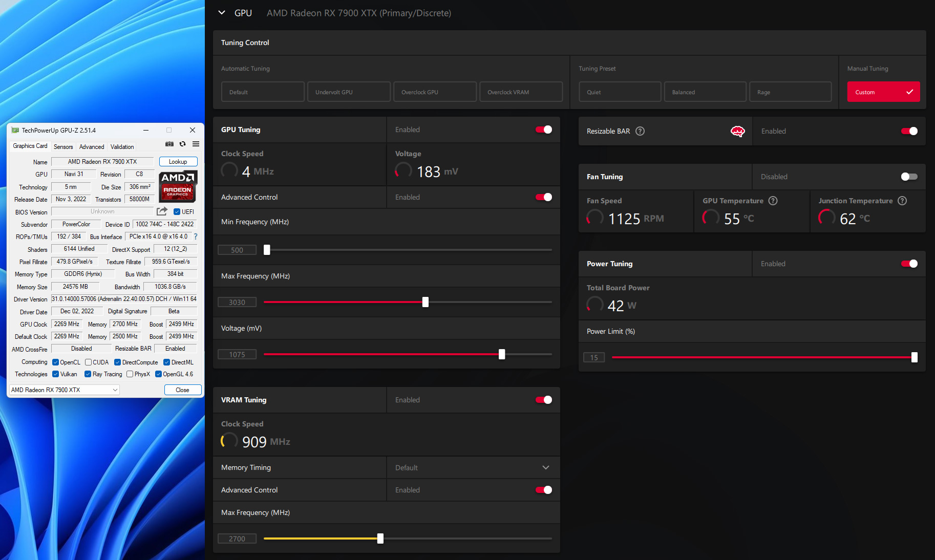Select the Graphics Card tab
Screen dimensions: 935x560
click(x=30, y=146)
